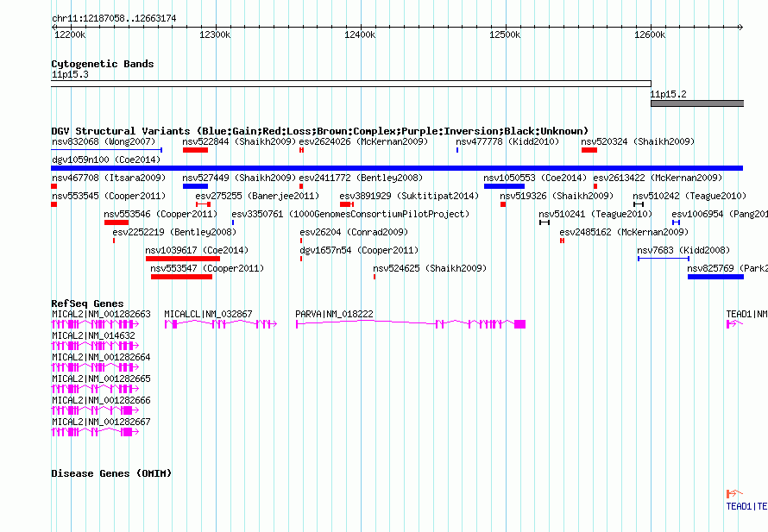Click the MICAL2 NM_001282663 transcript glyph
Viewport: 768px width, 532px height.
[95, 324]
